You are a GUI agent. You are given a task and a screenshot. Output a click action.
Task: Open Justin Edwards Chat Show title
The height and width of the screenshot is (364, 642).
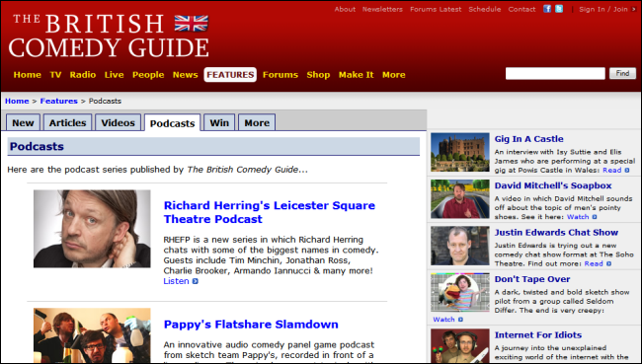556,232
